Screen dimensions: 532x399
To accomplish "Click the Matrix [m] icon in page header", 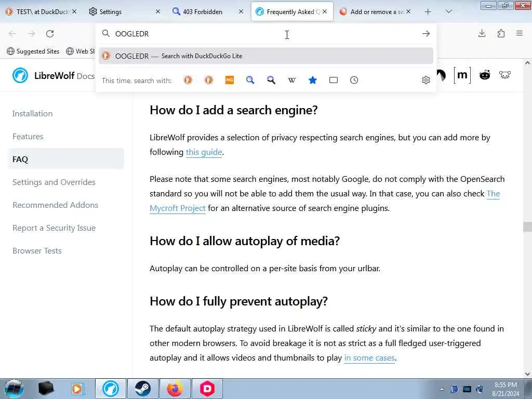I will pyautogui.click(x=462, y=75).
